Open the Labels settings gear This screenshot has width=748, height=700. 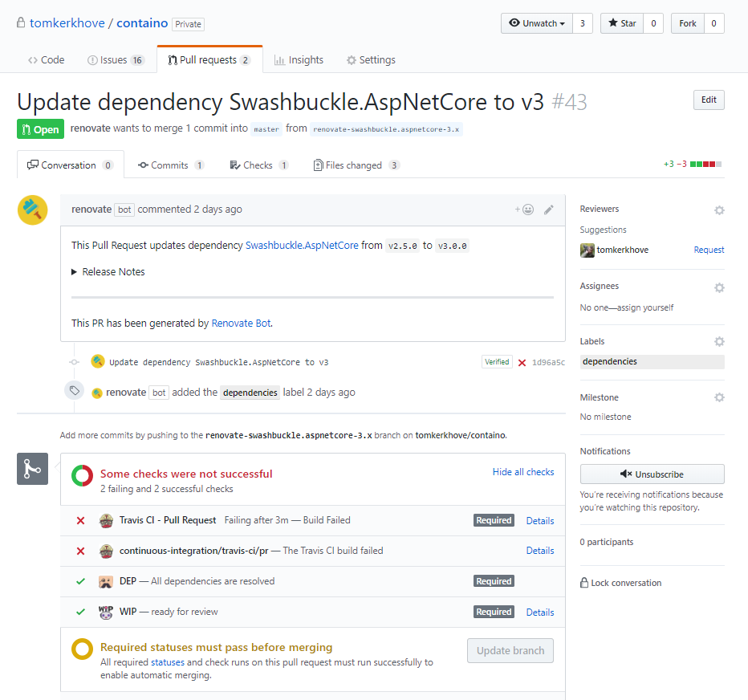(719, 341)
